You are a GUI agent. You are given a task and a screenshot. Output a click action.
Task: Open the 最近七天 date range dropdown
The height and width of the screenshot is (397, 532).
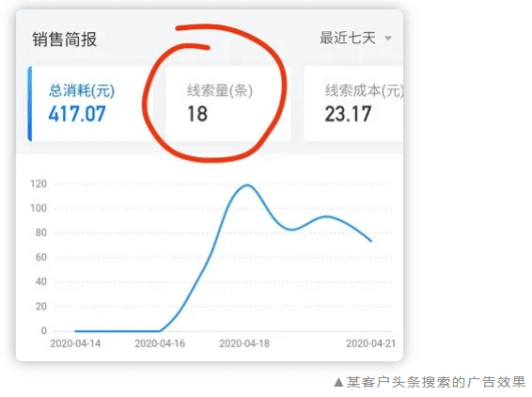tap(355, 38)
